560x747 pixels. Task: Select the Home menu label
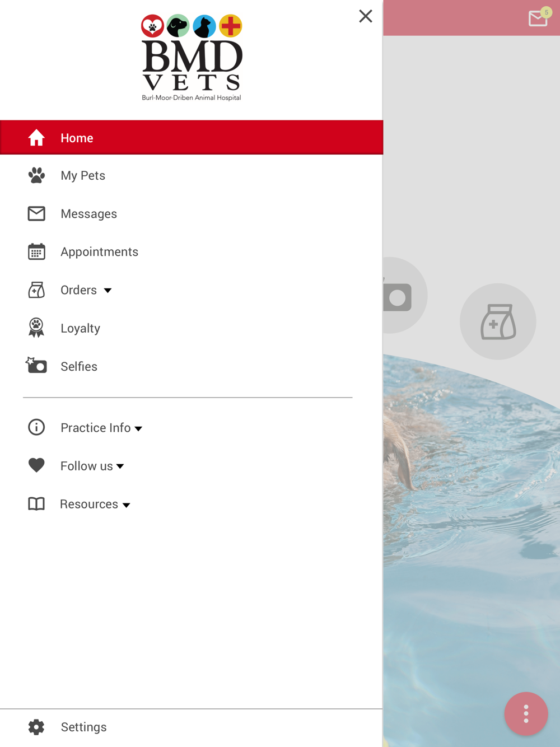click(x=77, y=138)
